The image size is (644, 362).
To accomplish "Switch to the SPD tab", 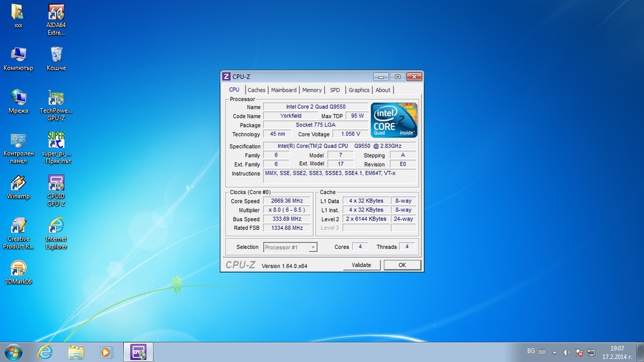I will (x=335, y=90).
